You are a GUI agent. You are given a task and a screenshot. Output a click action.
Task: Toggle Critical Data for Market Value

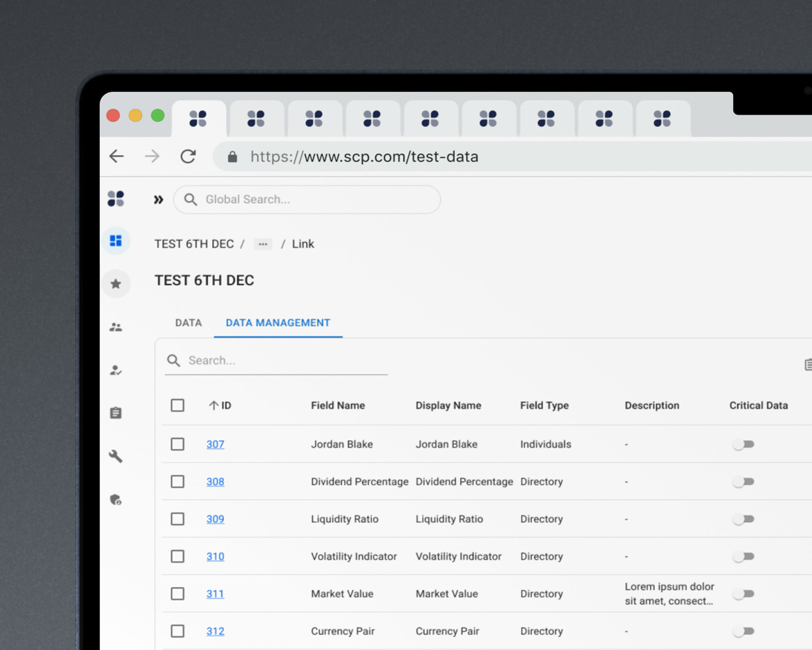click(x=743, y=594)
